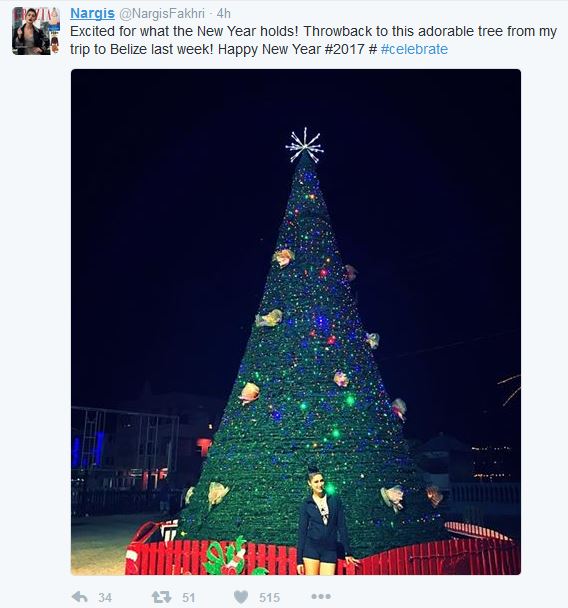Open the three-dots more options menu
This screenshot has width=568, height=608.
point(321,596)
